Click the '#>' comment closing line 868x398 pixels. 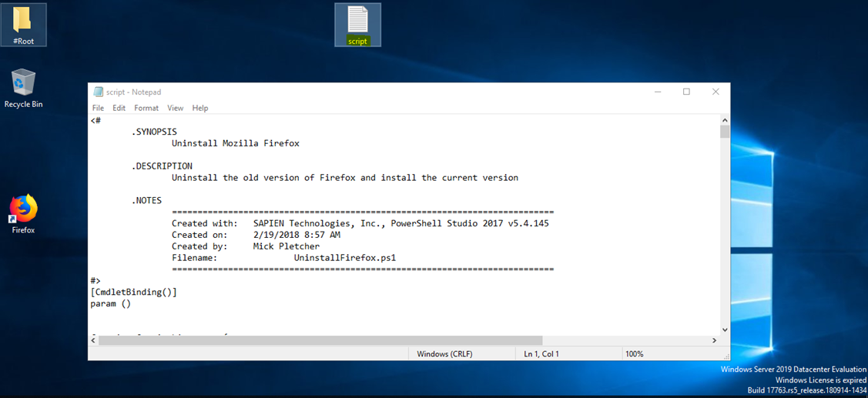click(96, 280)
